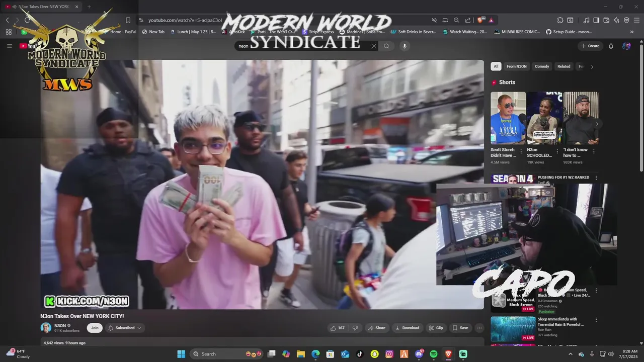Open the YouTube account avatar menu
This screenshot has height=362, width=644.
pos(626,46)
